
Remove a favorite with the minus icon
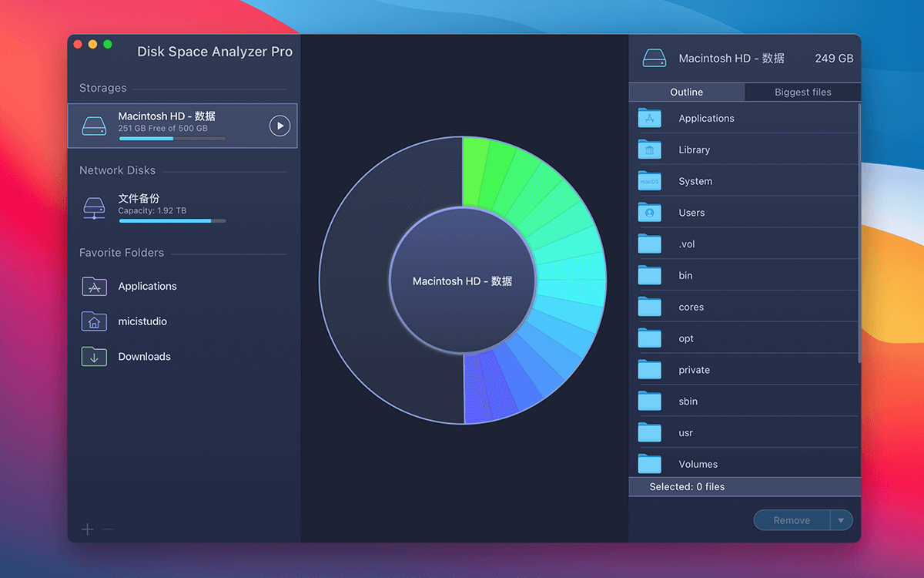tap(109, 529)
